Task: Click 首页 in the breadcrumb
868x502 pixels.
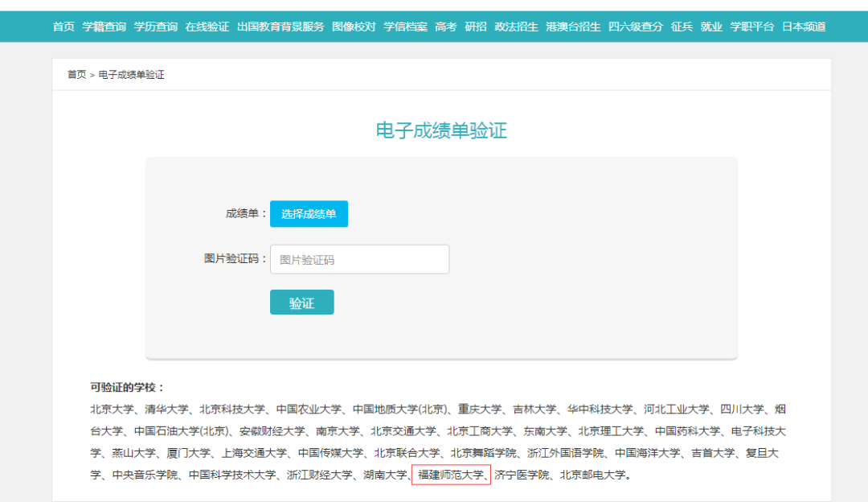Action: pyautogui.click(x=76, y=74)
